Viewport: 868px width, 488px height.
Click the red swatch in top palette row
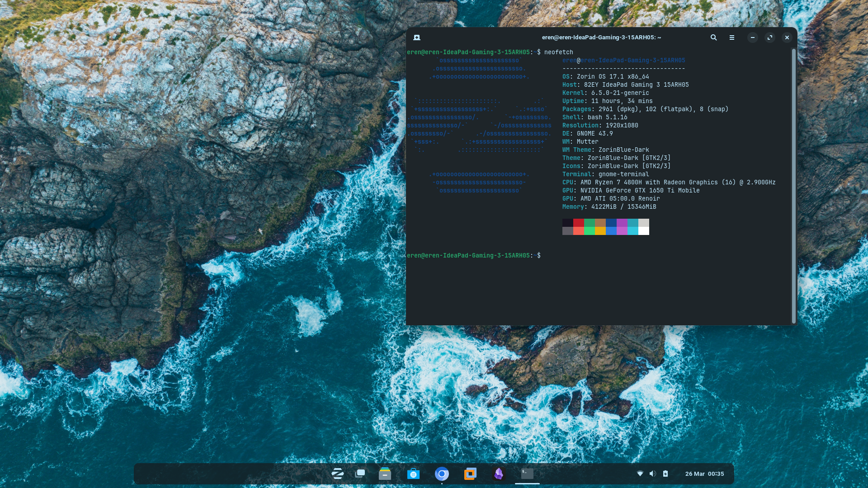pos(579,223)
